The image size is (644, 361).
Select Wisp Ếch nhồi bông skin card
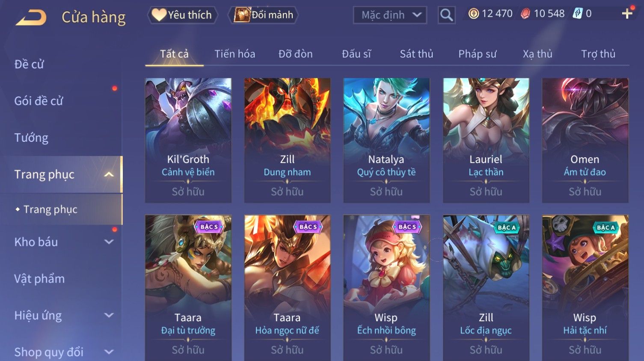point(386,288)
